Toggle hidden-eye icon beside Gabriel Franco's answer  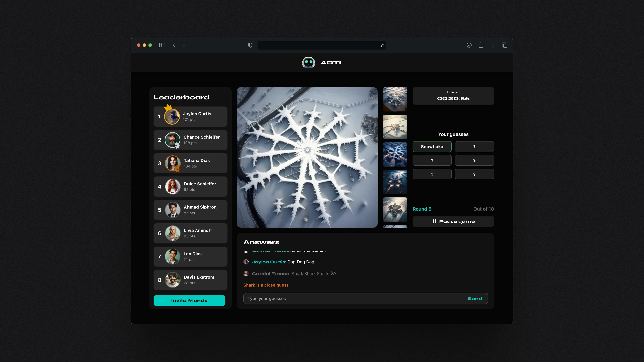pyautogui.click(x=333, y=274)
